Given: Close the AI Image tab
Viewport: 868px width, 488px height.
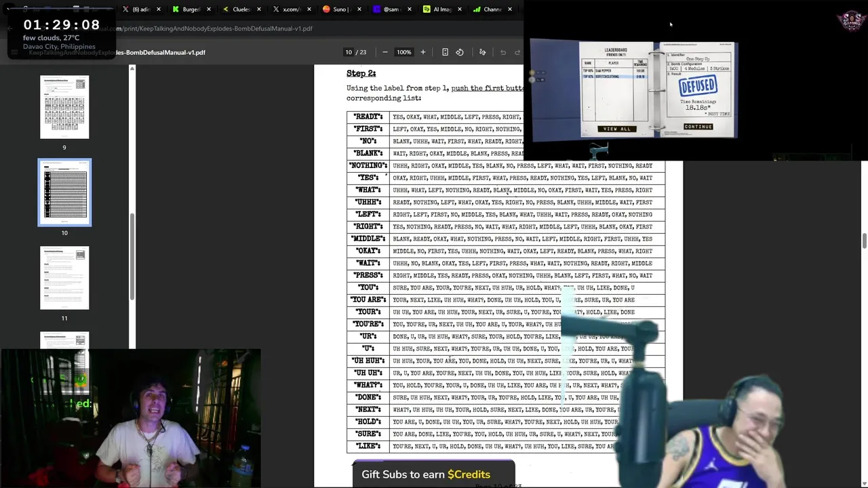Looking at the screenshot, I should tap(460, 9).
